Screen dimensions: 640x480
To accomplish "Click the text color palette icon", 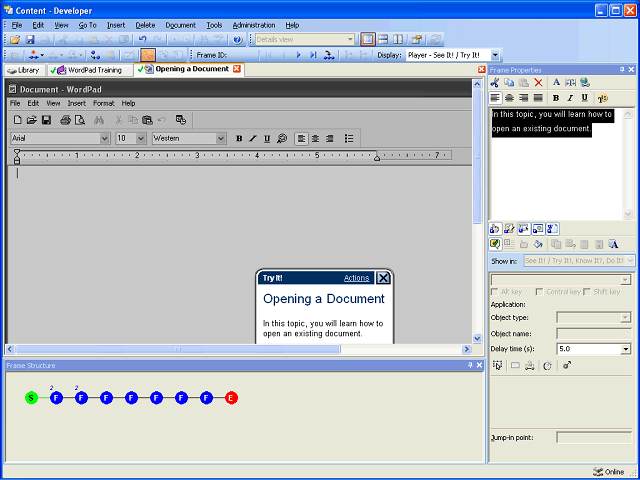I will coord(602,98).
